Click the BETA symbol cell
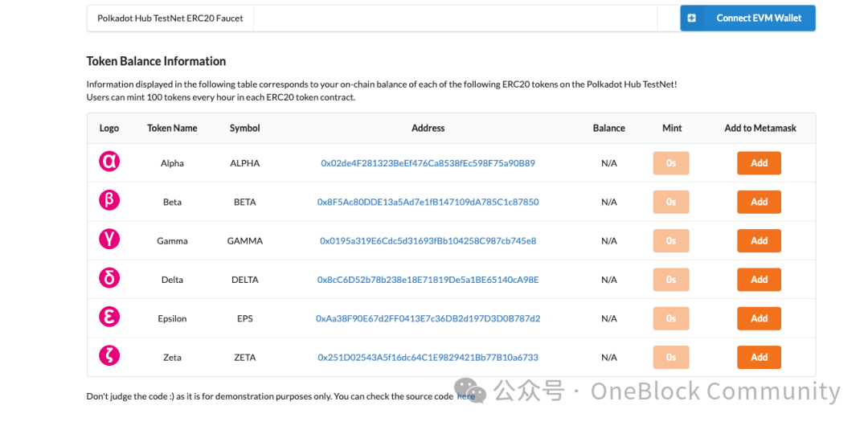 (244, 203)
